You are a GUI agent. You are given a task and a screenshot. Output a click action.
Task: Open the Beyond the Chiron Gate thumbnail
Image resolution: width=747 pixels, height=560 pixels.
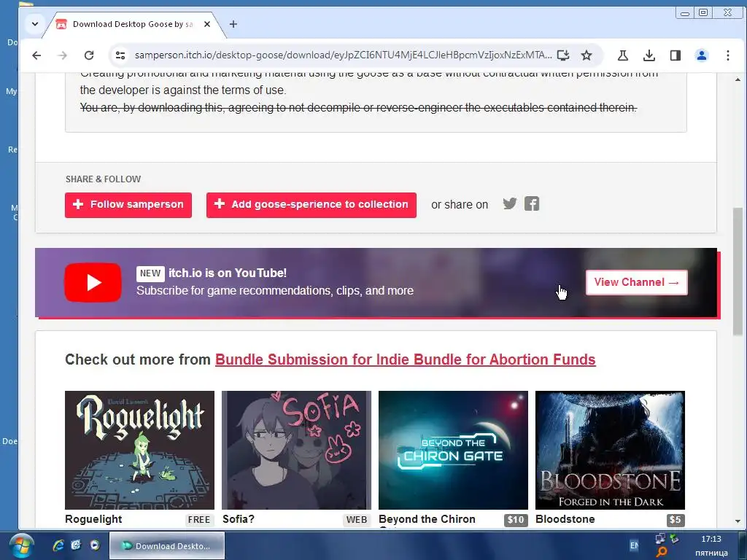pos(453,450)
